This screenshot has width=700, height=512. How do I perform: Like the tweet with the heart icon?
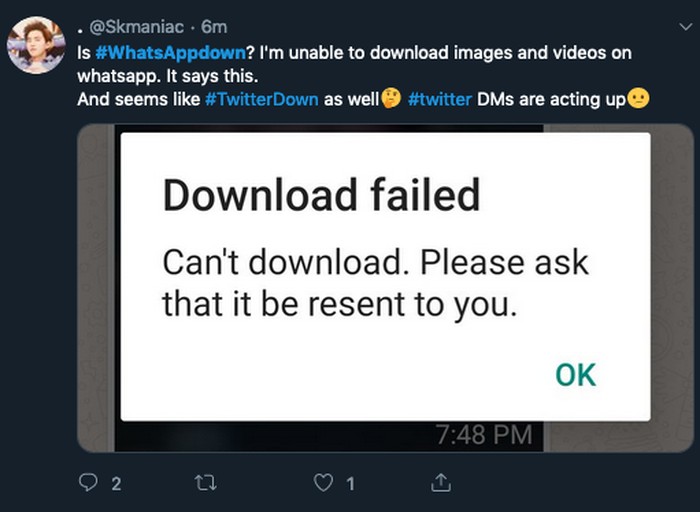tap(322, 484)
